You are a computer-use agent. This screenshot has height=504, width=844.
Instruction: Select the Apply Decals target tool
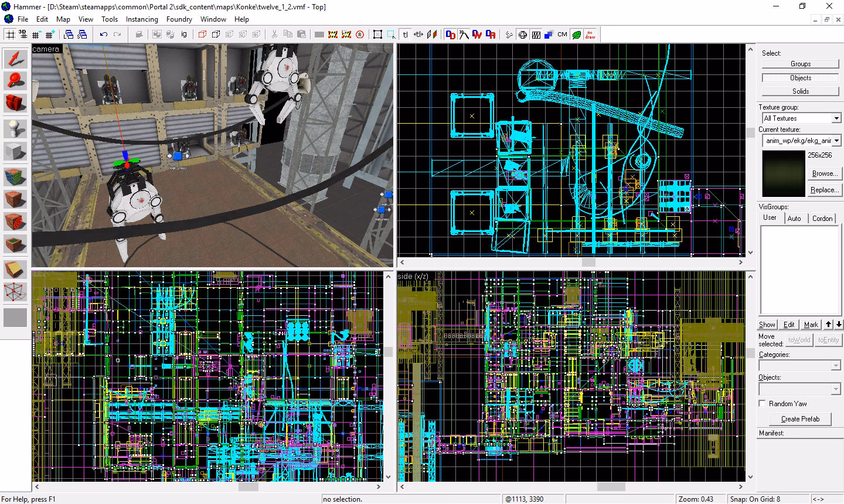coord(15,222)
